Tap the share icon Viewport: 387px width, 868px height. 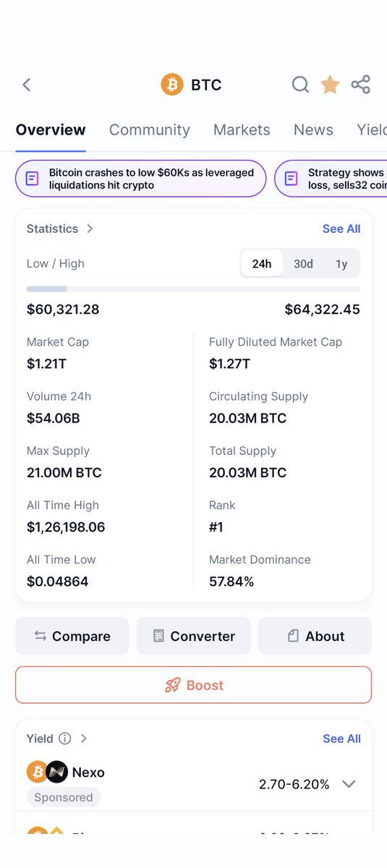[x=361, y=85]
